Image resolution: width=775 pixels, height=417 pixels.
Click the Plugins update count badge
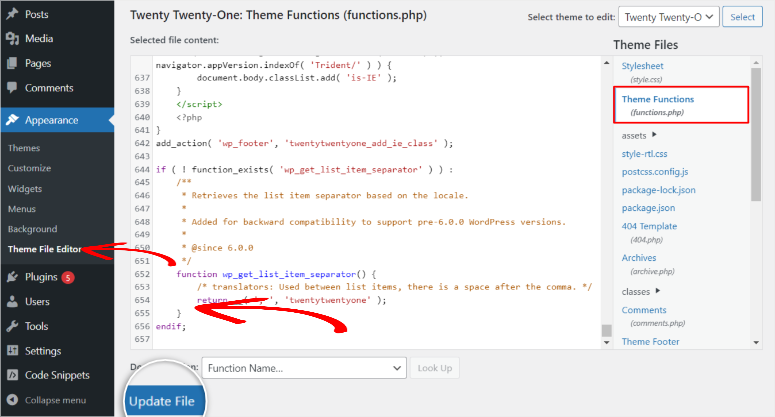[68, 278]
